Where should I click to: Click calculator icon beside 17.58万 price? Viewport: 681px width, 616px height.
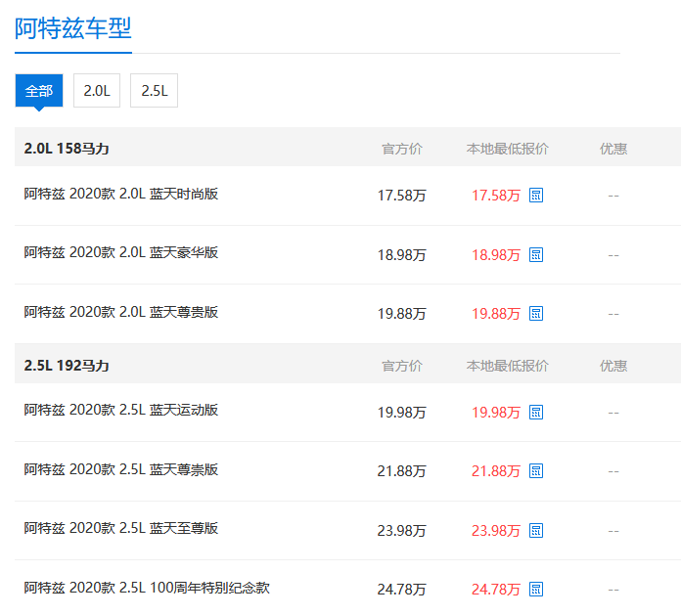pos(536,196)
